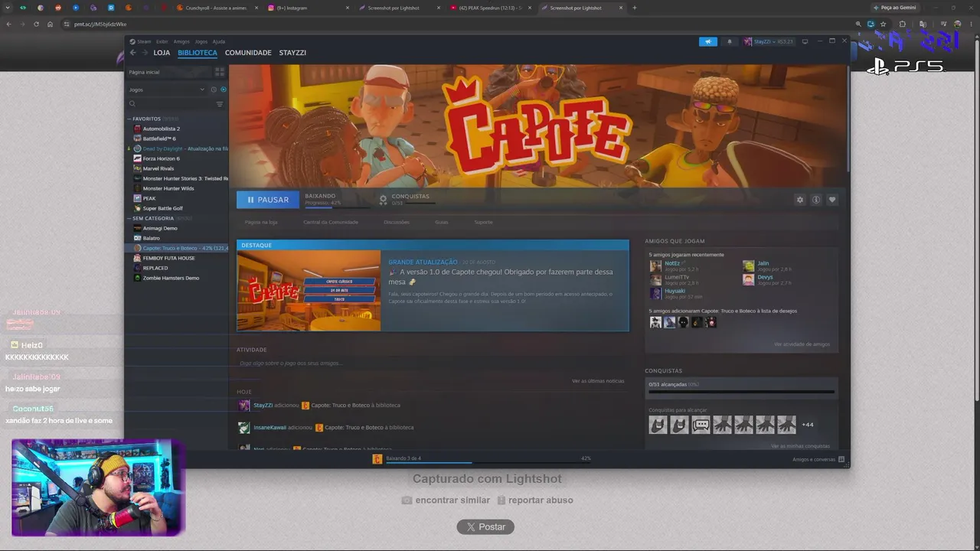Go to the LOJA tab

pyautogui.click(x=162, y=53)
